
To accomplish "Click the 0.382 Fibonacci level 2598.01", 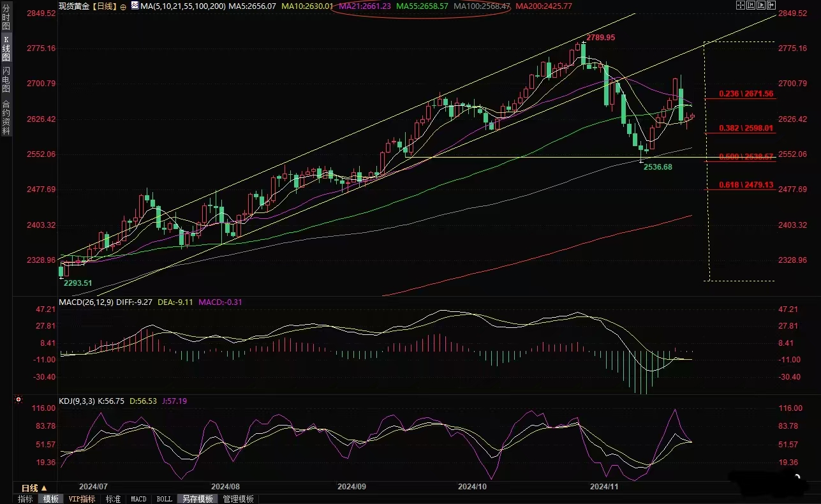I will pos(746,128).
